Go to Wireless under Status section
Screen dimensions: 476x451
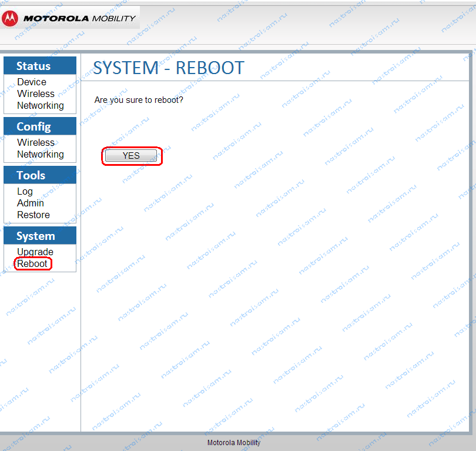36,94
